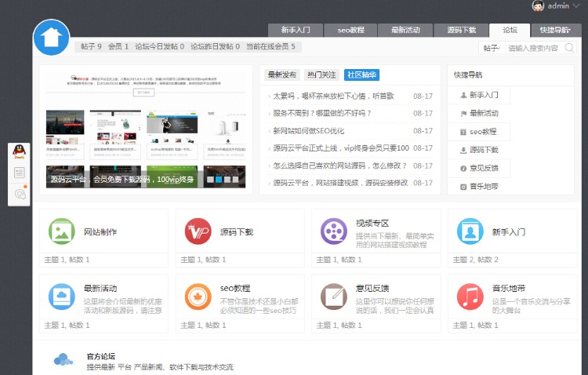Open the 音乐地带 red music note icon
This screenshot has width=588, height=375.
click(x=470, y=297)
